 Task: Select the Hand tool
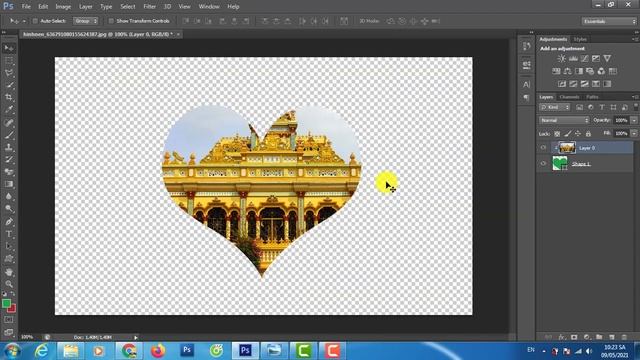[x=9, y=272]
